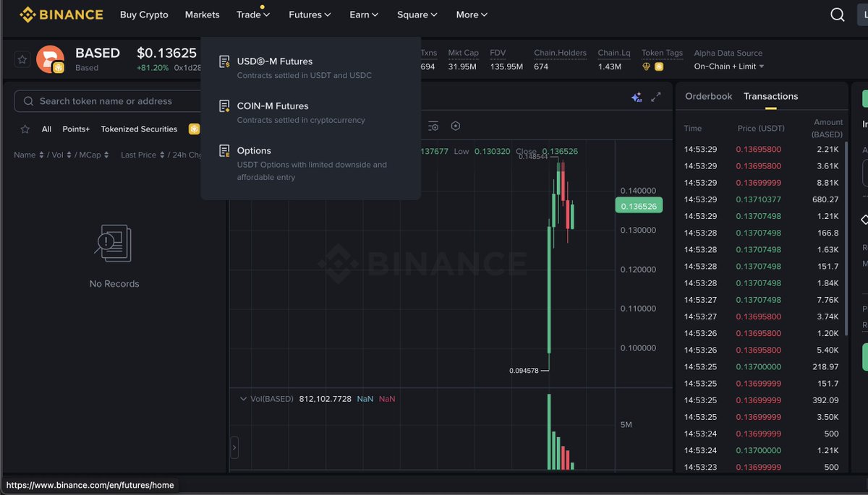Screen dimensions: 868x495
Task: Switch to the Orderbook tab
Action: point(708,96)
